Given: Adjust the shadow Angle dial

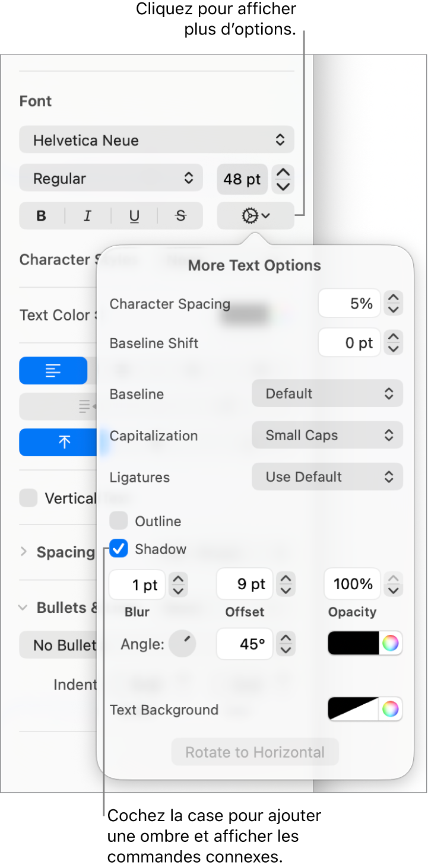Looking at the screenshot, I should [x=182, y=644].
